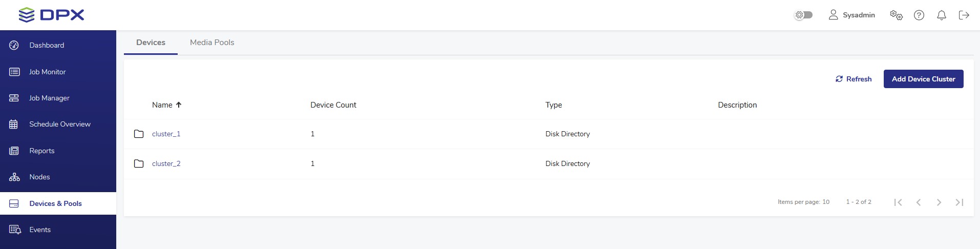Toggle the theme switch in header
980x249 pixels.
803,15
